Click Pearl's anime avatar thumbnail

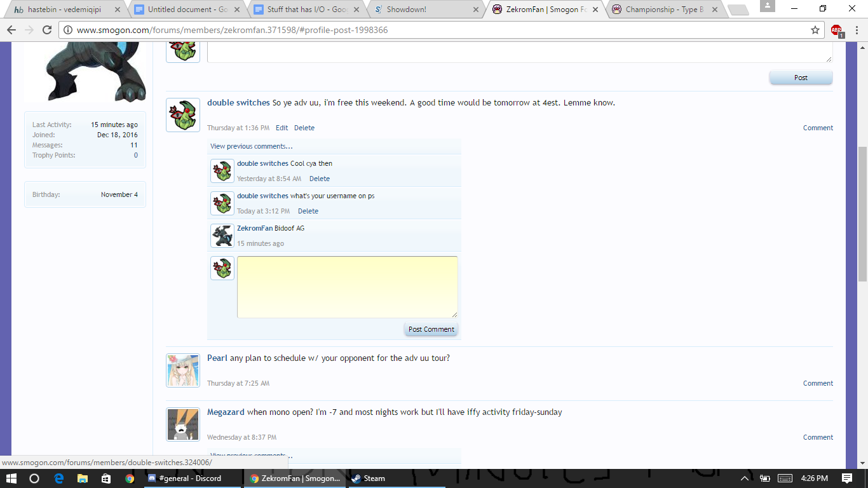183,370
